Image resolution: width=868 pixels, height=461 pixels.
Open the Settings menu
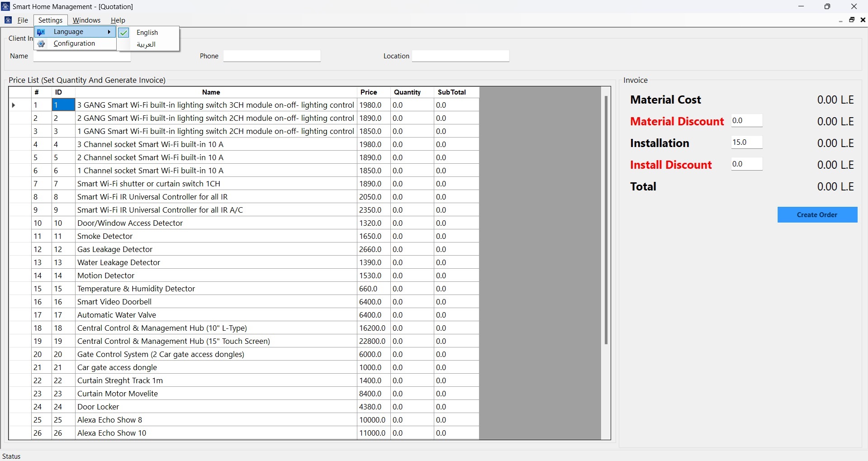(50, 20)
